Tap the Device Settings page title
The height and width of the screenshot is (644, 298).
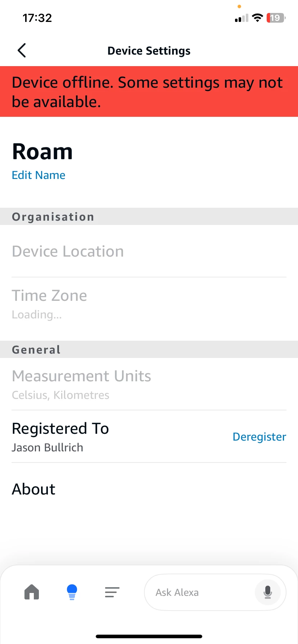[149, 51]
